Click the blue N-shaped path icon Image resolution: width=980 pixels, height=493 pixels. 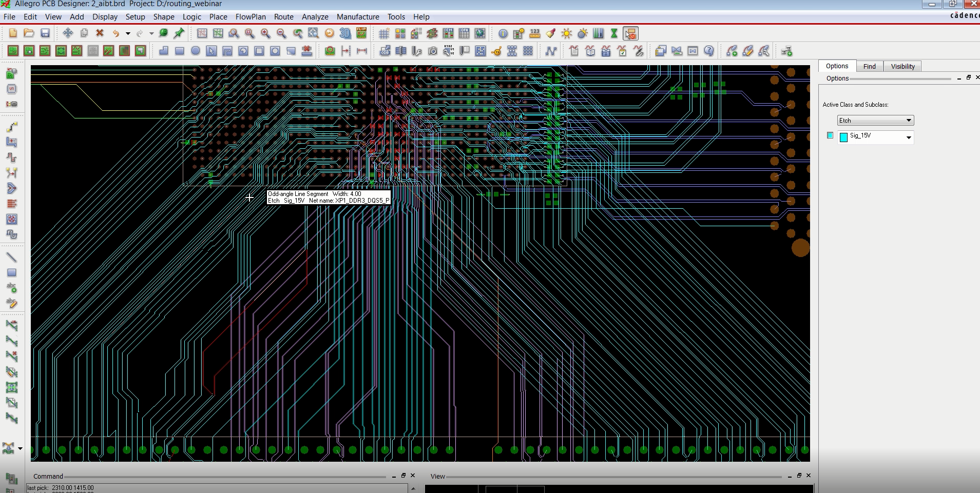pyautogui.click(x=551, y=51)
